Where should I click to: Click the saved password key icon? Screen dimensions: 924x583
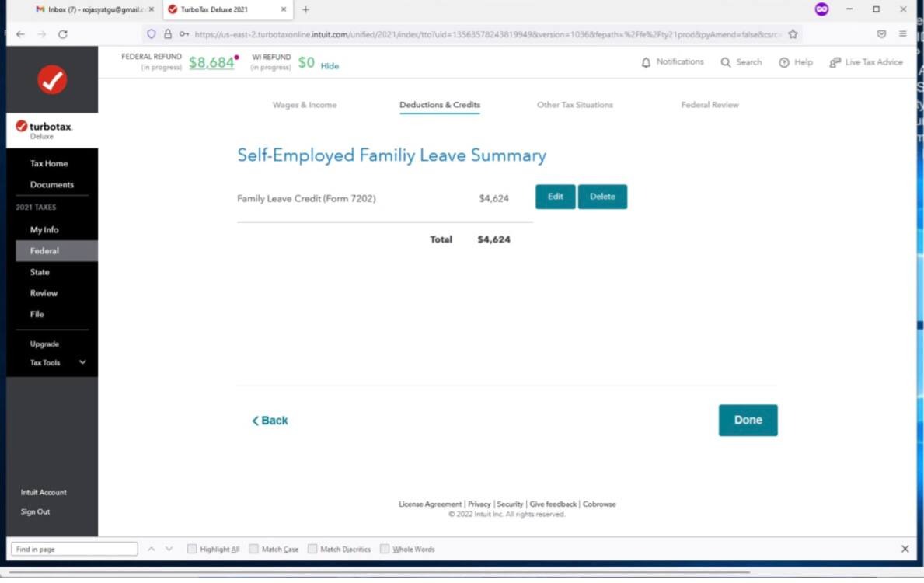184,34
